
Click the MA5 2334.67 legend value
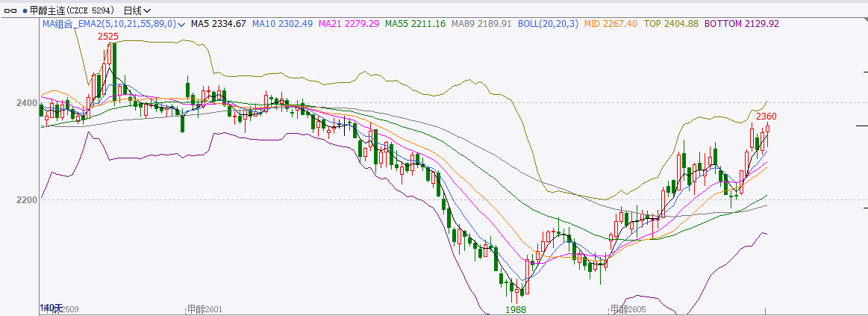[x=218, y=24]
